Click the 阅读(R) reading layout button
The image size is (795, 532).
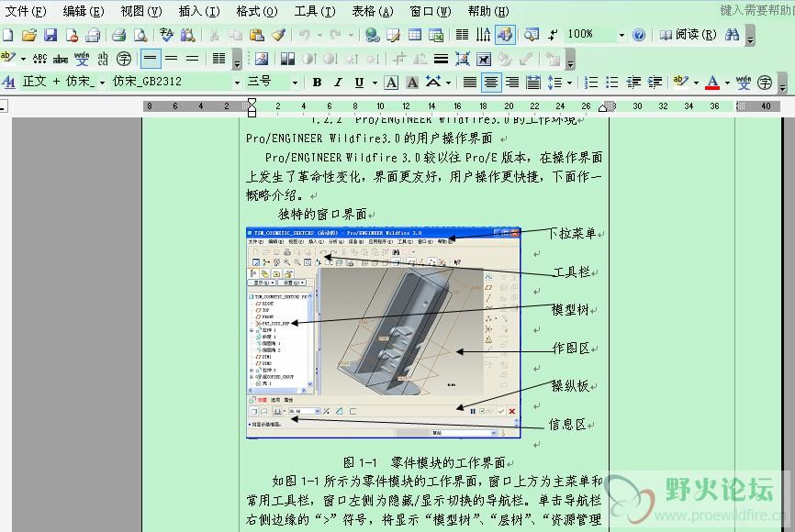688,35
